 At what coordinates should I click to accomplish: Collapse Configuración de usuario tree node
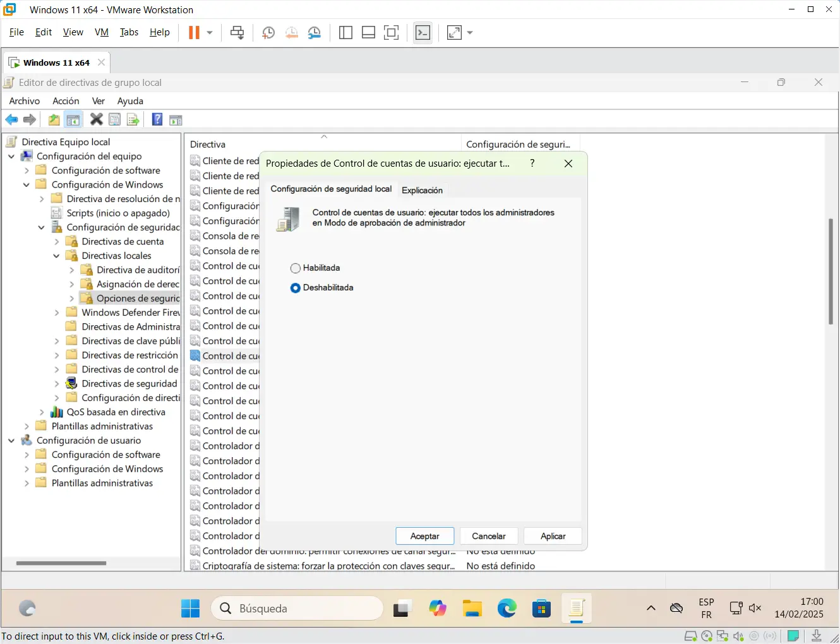pos(11,440)
